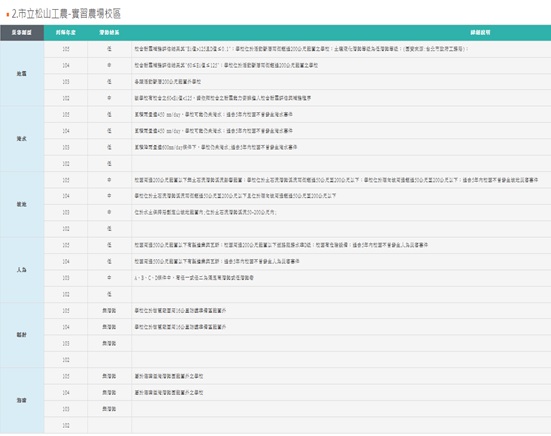The width and height of the screenshot is (551, 436).
Task: Select the 坡地 category cell
Action: 22,204
